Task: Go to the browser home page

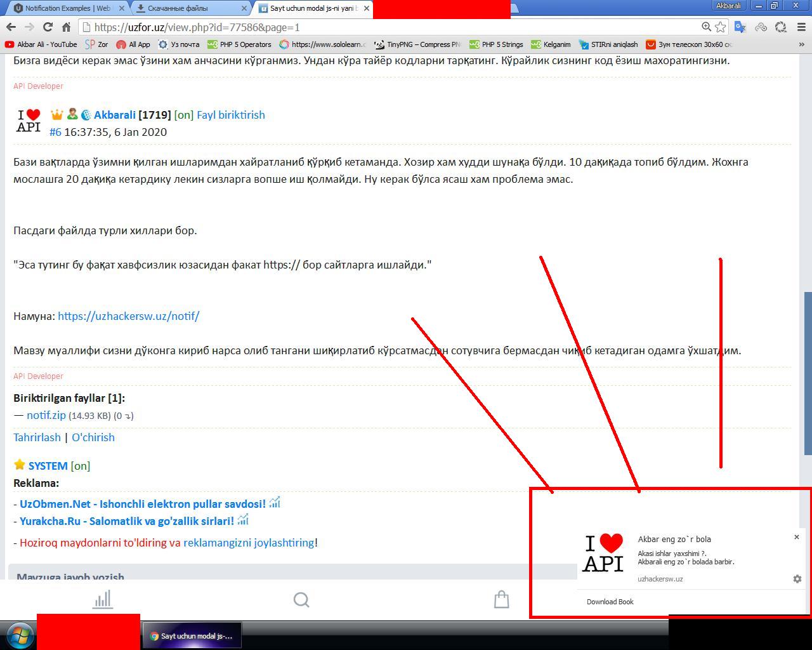Action: (66, 27)
